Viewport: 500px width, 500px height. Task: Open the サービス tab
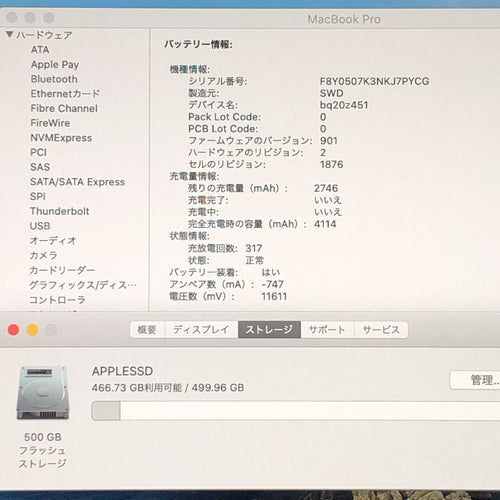[381, 330]
